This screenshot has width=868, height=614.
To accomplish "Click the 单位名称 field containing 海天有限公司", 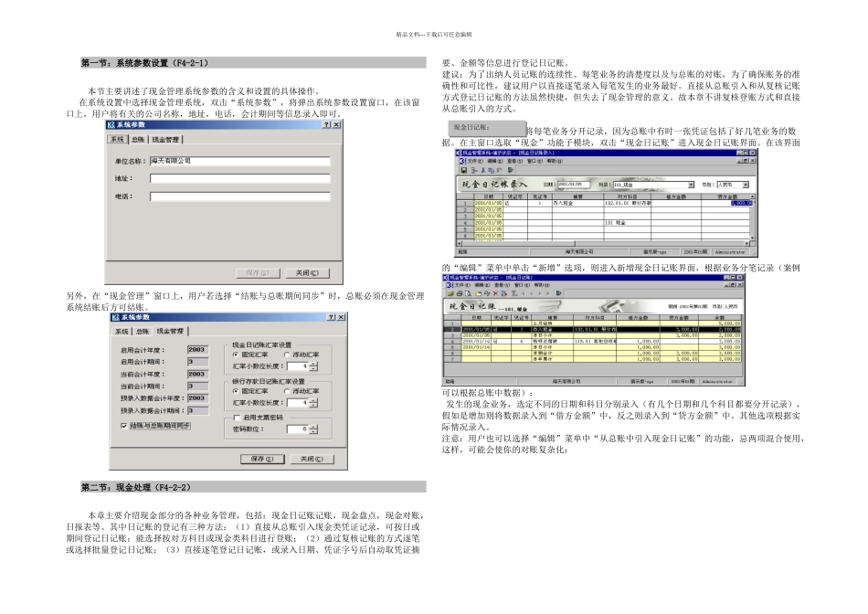I will click(239, 161).
